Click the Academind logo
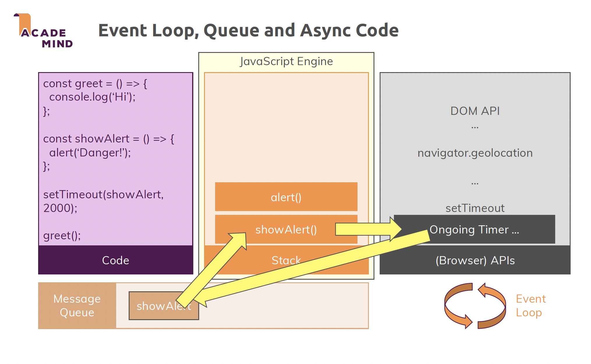 (x=43, y=31)
